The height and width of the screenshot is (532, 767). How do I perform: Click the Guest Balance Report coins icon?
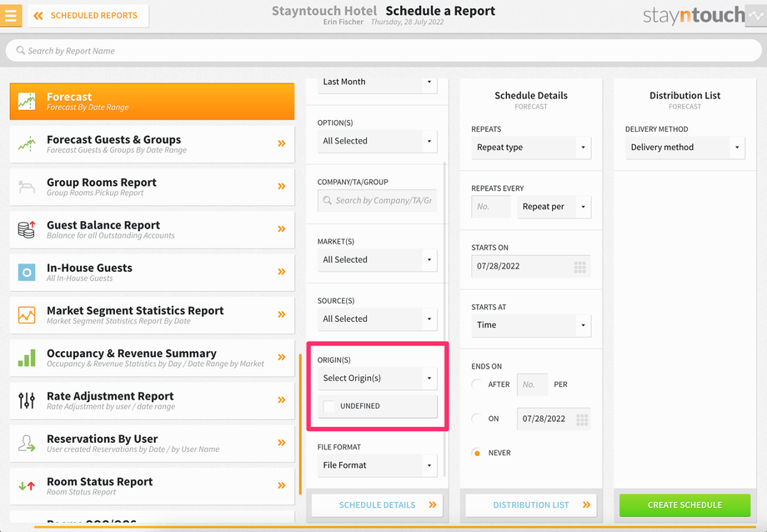[27, 229]
